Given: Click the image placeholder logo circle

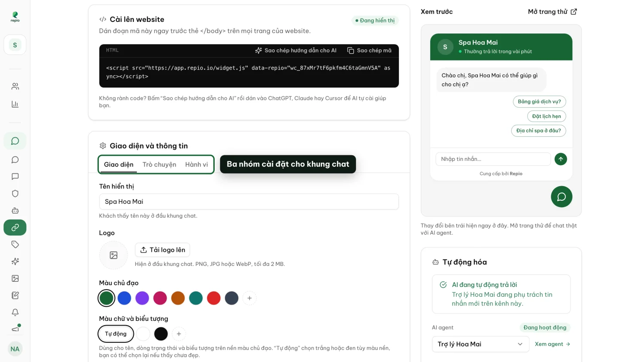Looking at the screenshot, I should click(113, 255).
